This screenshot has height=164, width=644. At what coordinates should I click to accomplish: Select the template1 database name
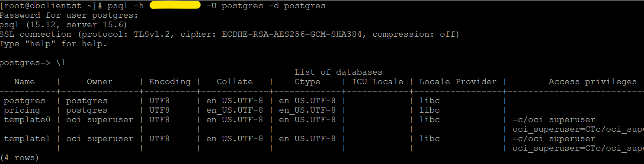[x=27, y=139]
